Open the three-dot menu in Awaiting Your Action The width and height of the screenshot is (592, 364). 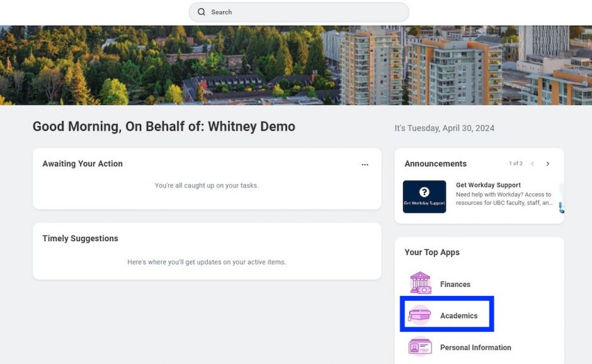click(x=365, y=164)
